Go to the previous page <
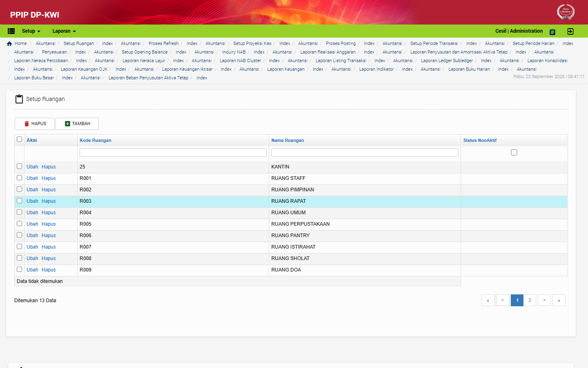This screenshot has height=368, width=588. [x=503, y=300]
